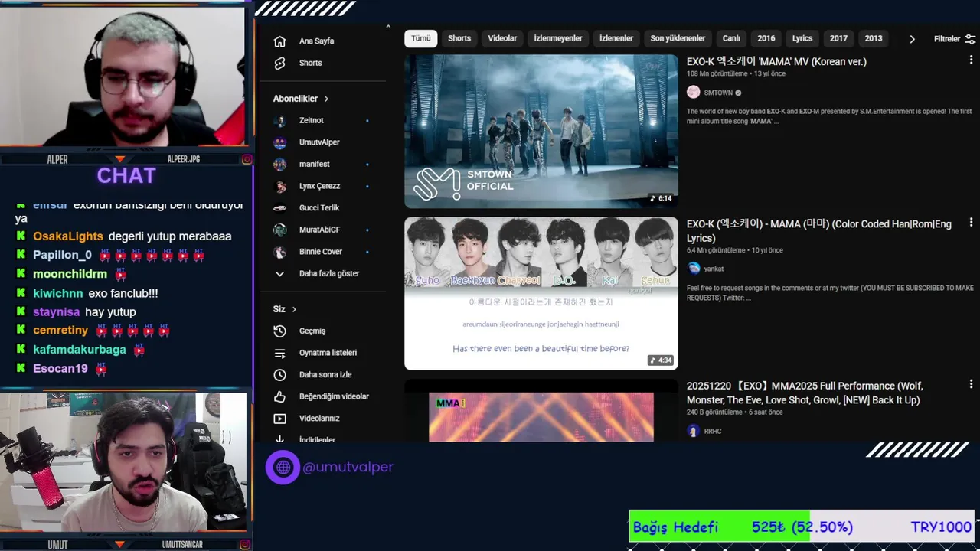Select the İzlenmeyenler filter chip
Image resolution: width=980 pixels, height=551 pixels.
click(558, 38)
